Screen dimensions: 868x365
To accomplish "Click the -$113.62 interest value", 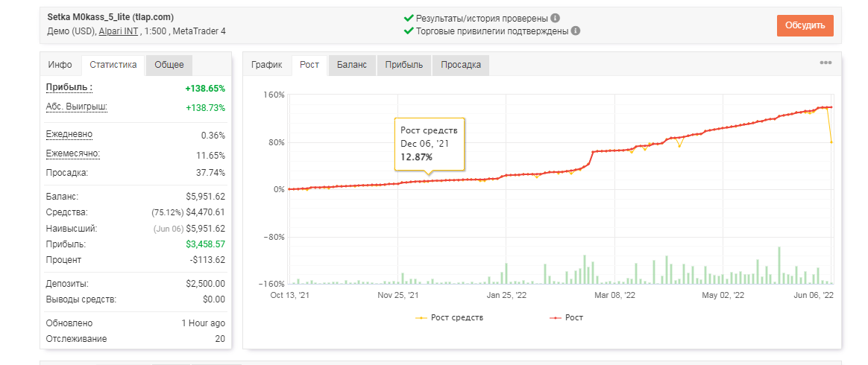I will coord(207,260).
